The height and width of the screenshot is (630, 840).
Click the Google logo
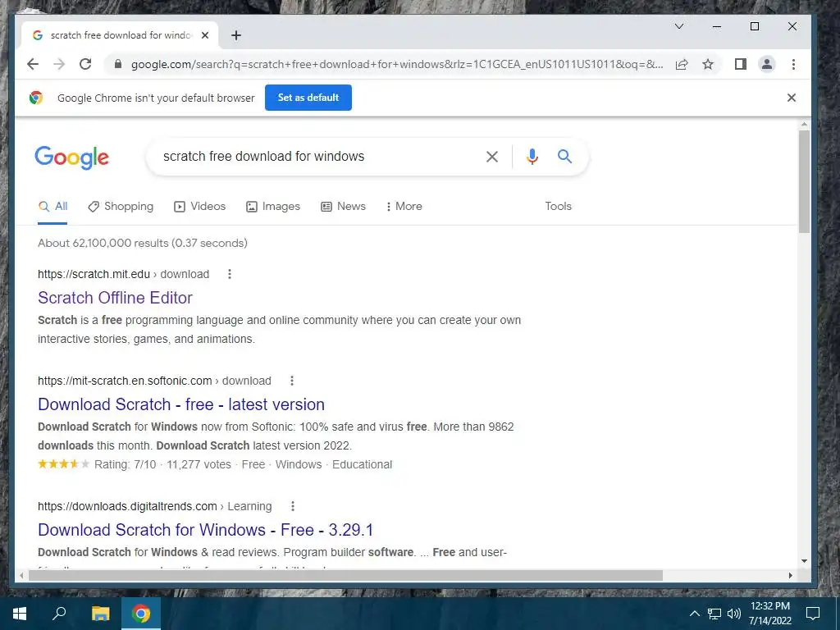click(72, 157)
